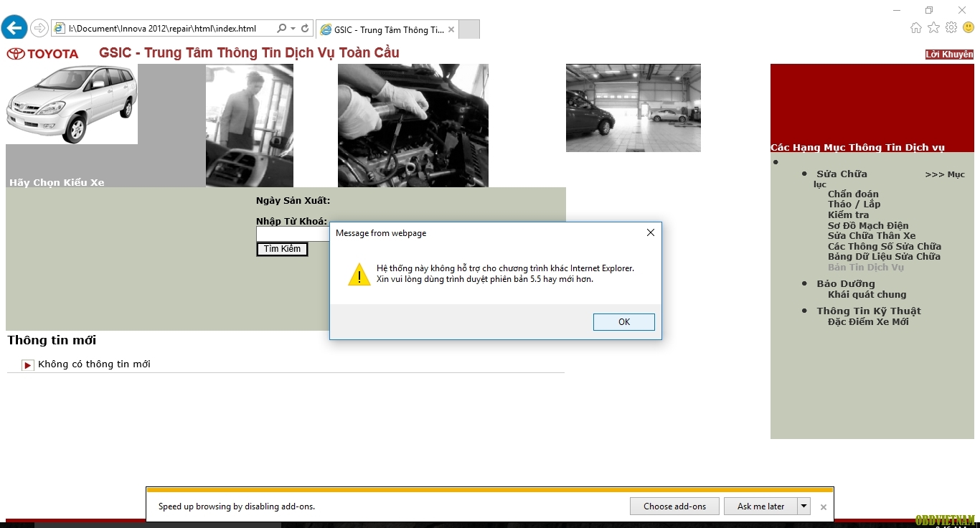980x528 pixels.
Task: Open the Sửa Chữa Thân Xe link
Action: tap(872, 235)
